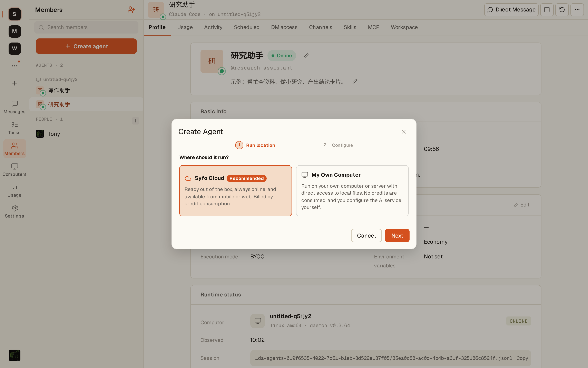The image size is (588, 368).
Task: Click the untitled-q51jy2 computer name in Runtime status
Action: [290, 316]
